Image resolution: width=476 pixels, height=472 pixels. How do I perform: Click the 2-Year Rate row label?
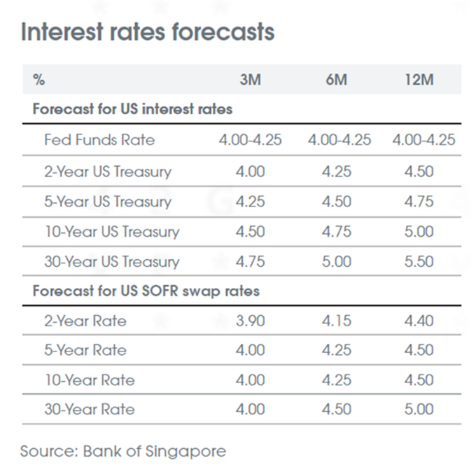[x=85, y=321]
